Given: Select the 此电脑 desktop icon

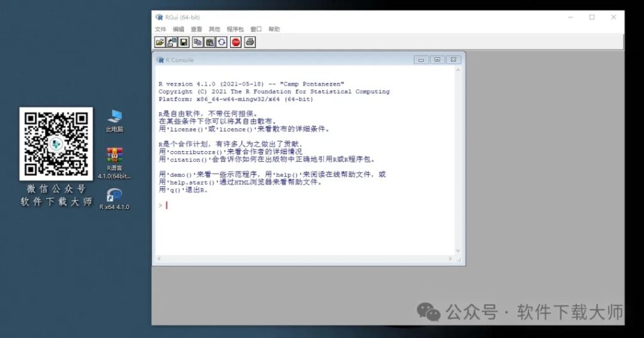Looking at the screenshot, I should [x=114, y=120].
